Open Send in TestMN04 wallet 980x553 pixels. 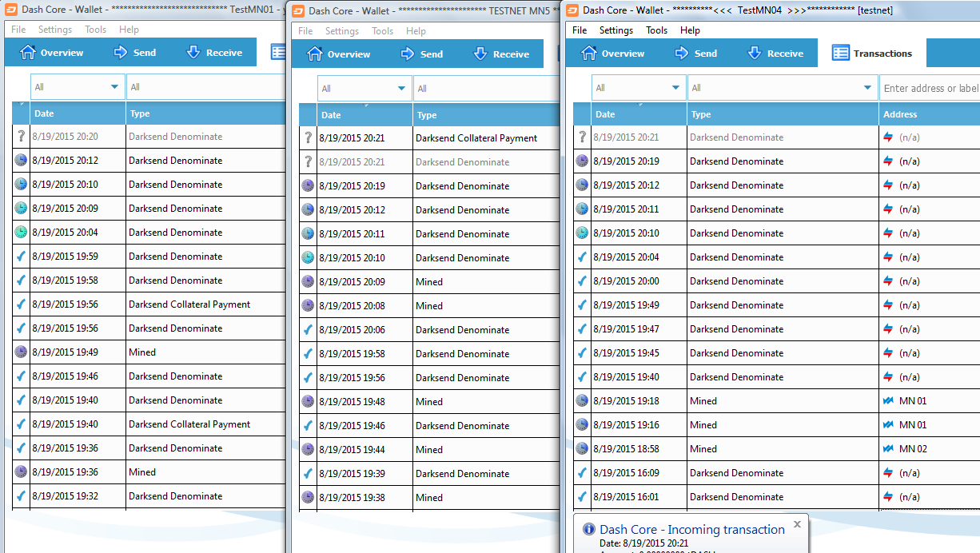pyautogui.click(x=695, y=54)
